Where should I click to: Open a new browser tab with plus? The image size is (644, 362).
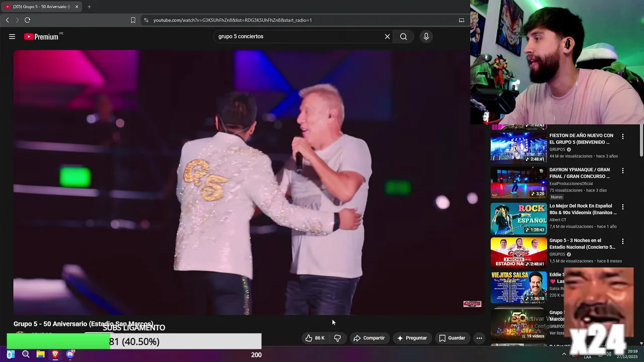89,7
